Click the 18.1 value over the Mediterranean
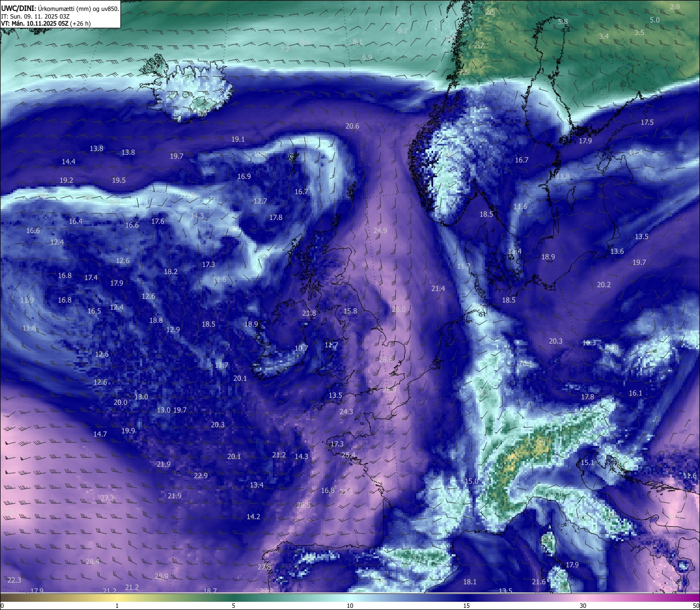This screenshot has width=700, height=610. 470,582
